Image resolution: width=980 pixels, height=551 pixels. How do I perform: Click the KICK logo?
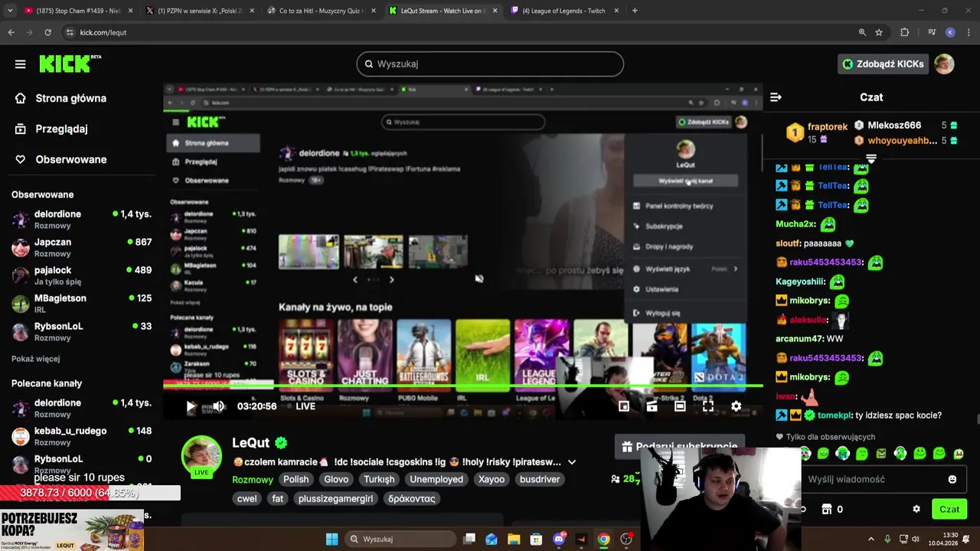(70, 64)
